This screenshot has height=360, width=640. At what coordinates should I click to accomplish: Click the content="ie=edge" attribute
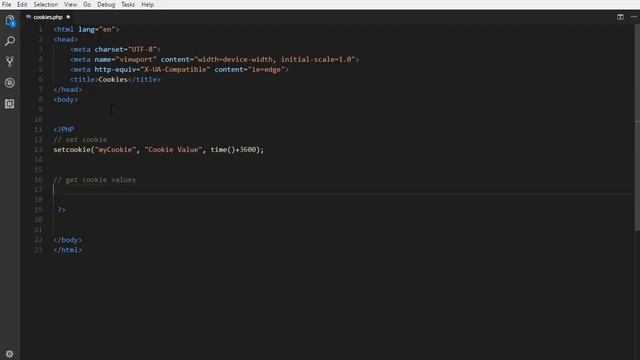(x=249, y=69)
